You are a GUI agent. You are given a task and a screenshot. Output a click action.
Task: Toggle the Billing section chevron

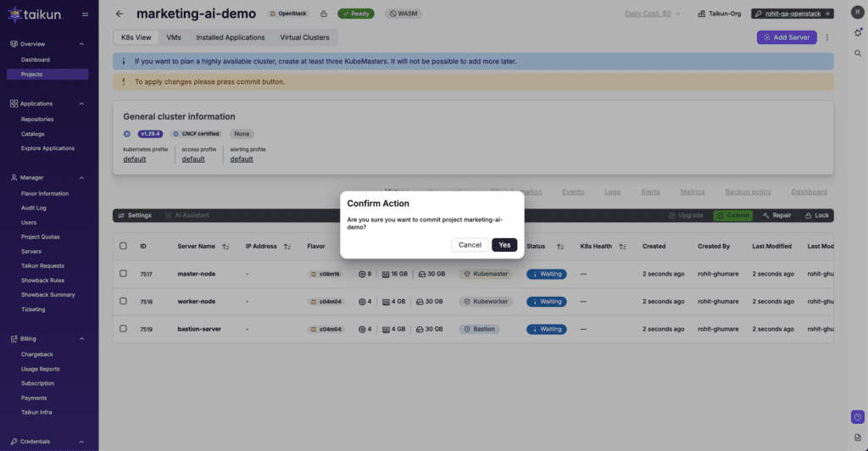coord(81,339)
